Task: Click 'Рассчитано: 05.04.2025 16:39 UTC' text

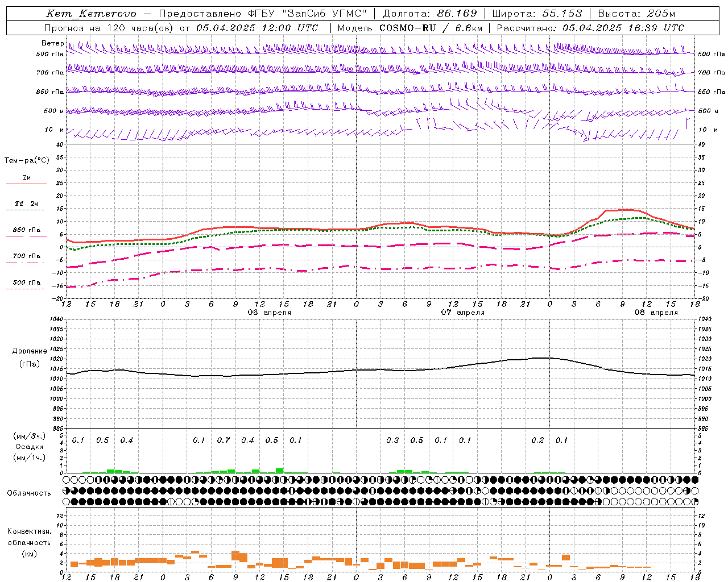Action: [591, 28]
